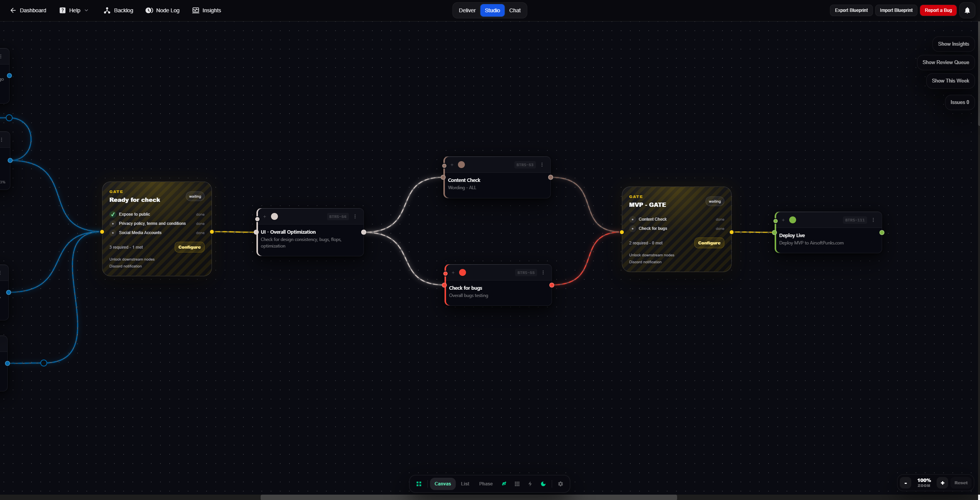This screenshot has width=980, height=500.
Task: Click brown status circle on BTRS-53 node
Action: [461, 165]
